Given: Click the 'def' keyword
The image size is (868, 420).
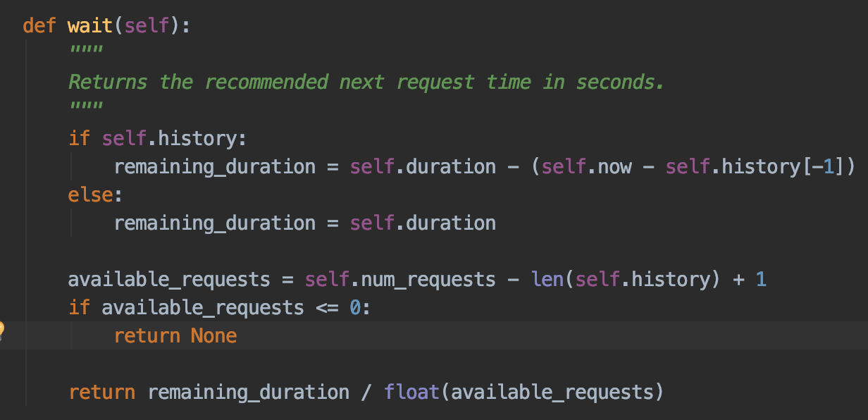Looking at the screenshot, I should 39,26.
